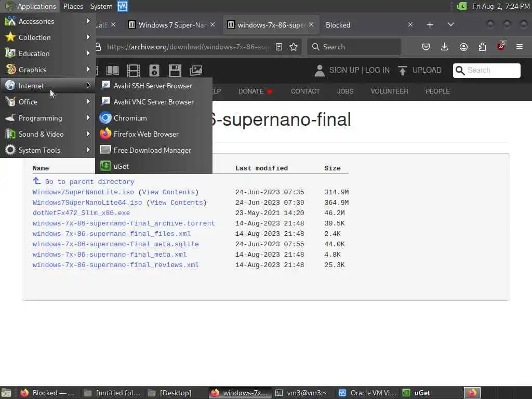The height and width of the screenshot is (399, 532).
Task: Click the UPLOAD button
Action: click(x=420, y=70)
